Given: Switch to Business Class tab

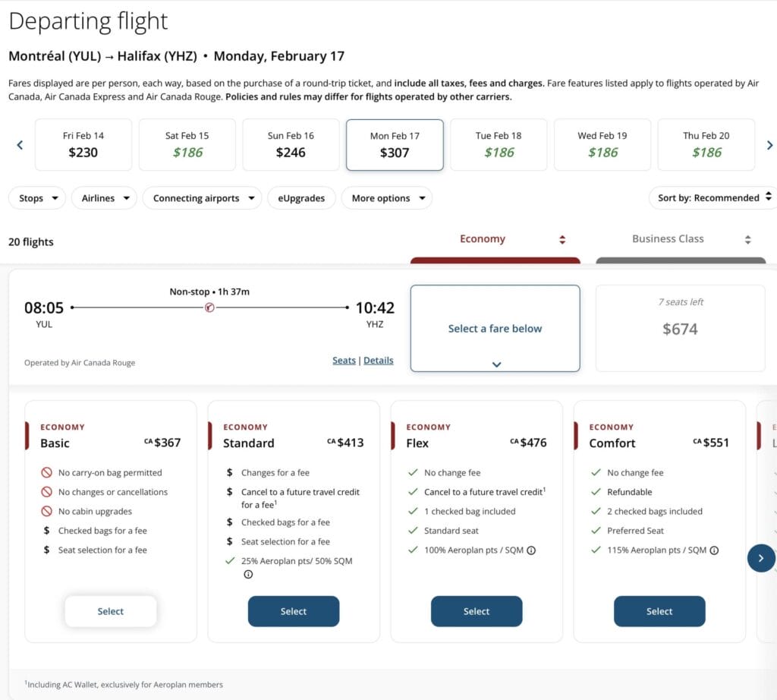Looking at the screenshot, I should click(x=668, y=239).
